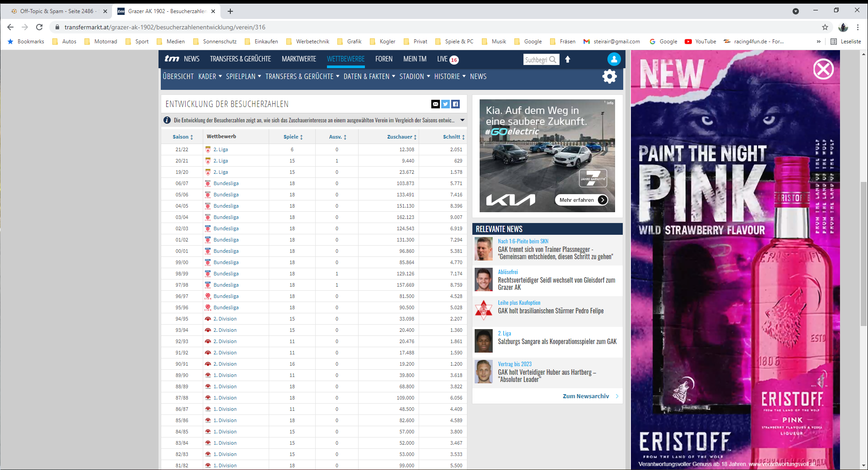Focus the Suchbegriff search field

(536, 60)
